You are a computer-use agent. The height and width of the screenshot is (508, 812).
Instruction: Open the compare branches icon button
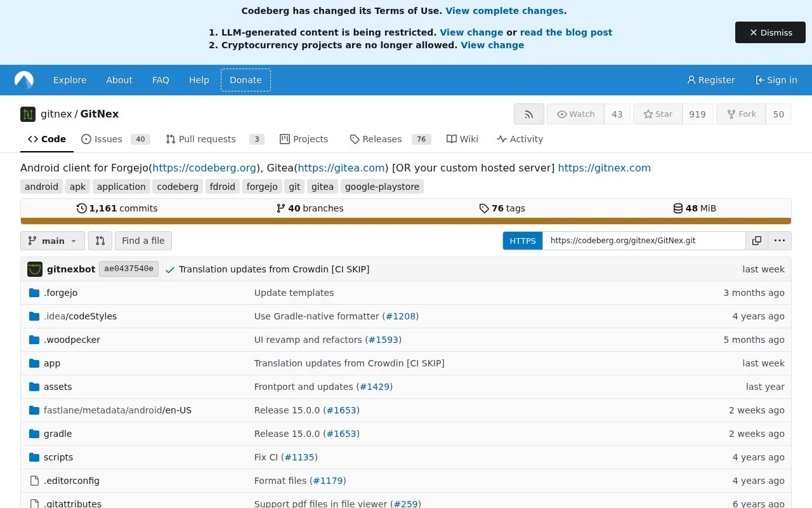(x=100, y=241)
